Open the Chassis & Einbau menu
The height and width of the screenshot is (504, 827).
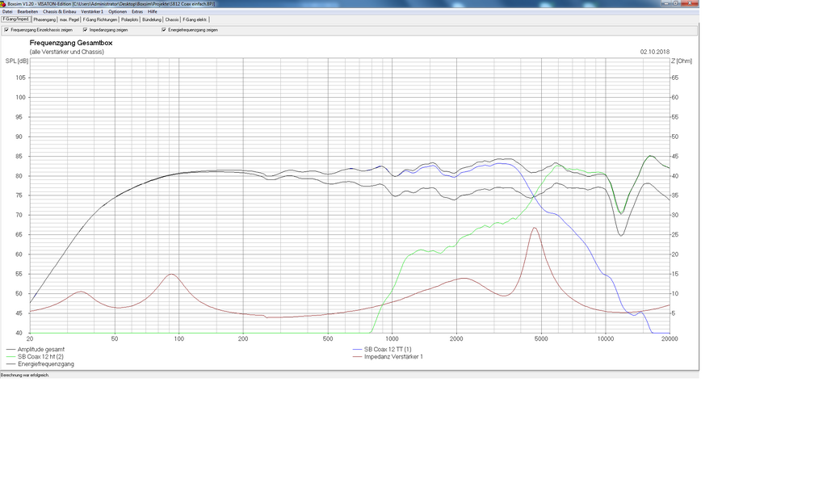(60, 11)
